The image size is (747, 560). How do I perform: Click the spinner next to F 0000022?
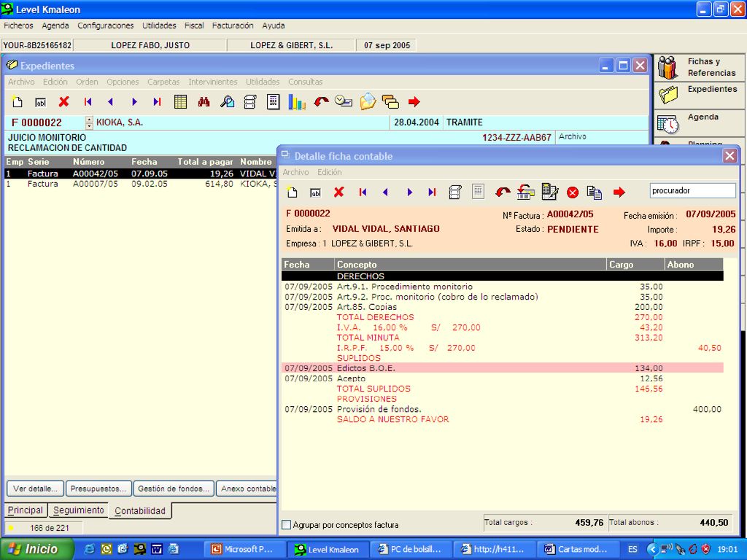coord(89,122)
